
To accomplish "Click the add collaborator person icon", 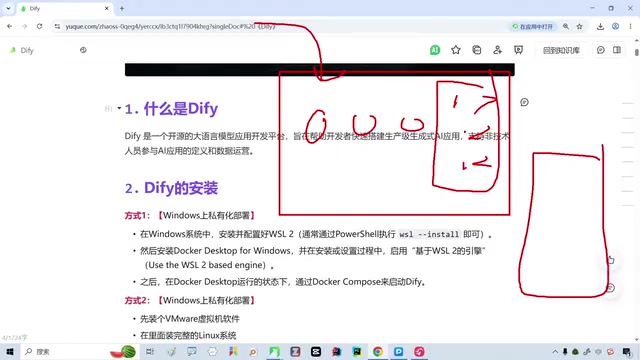I will pyautogui.click(x=497, y=50).
